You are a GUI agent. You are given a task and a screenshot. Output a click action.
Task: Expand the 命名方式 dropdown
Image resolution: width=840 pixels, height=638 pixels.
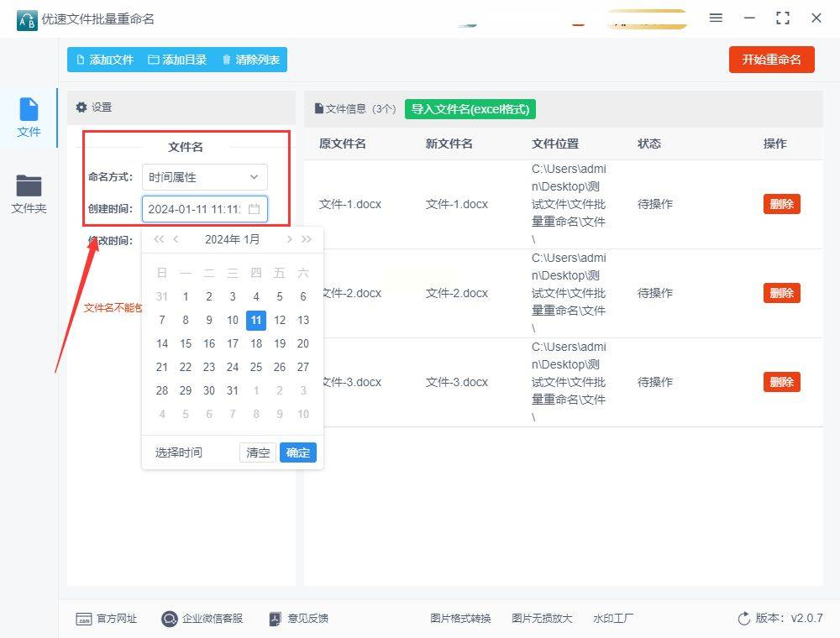click(204, 177)
